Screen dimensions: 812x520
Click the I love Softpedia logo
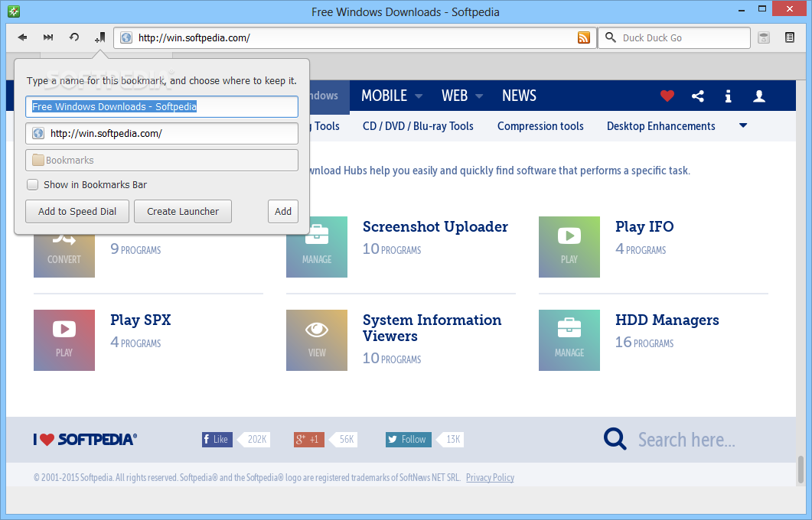[85, 439]
